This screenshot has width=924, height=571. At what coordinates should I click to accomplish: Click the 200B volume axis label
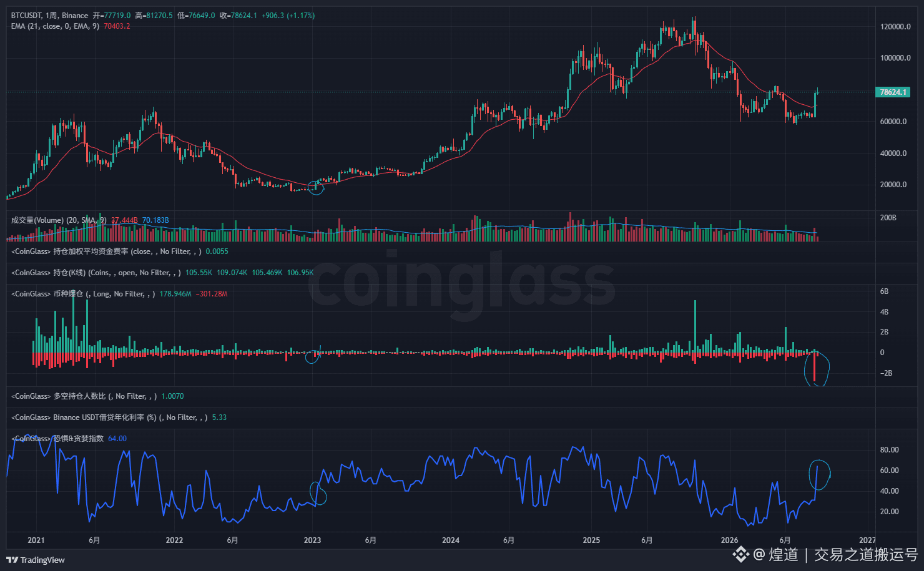click(888, 218)
